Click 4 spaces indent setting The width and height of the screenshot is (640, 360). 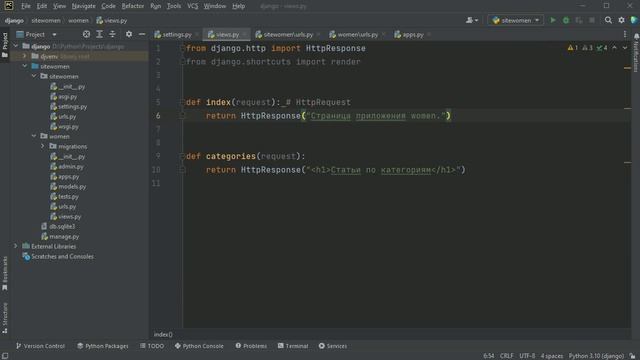pyautogui.click(x=552, y=356)
